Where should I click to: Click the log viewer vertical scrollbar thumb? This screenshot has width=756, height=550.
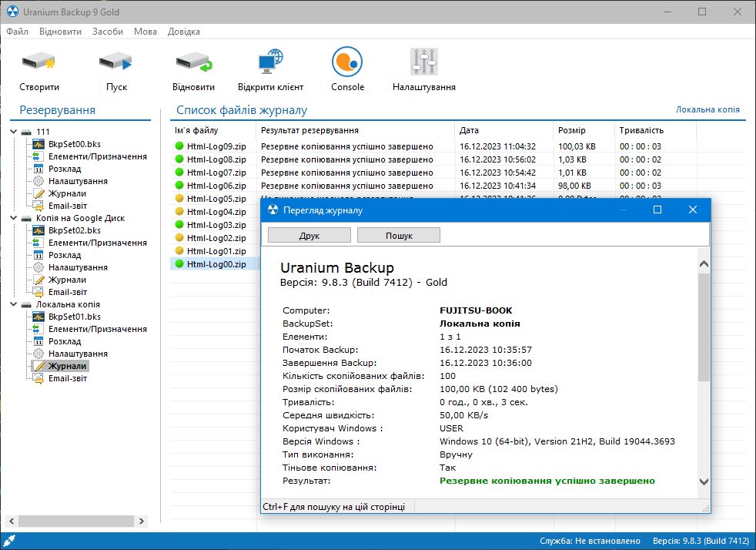point(704,327)
